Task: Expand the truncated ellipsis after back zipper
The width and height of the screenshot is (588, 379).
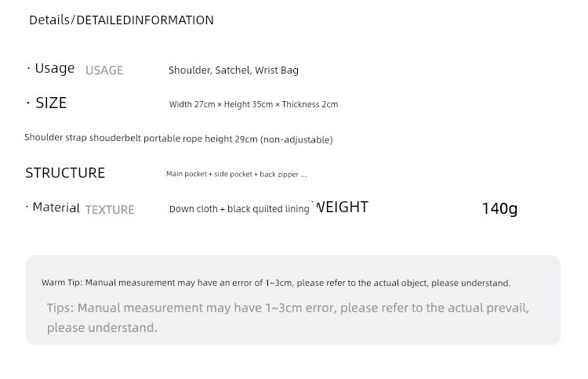Action: click(x=303, y=175)
